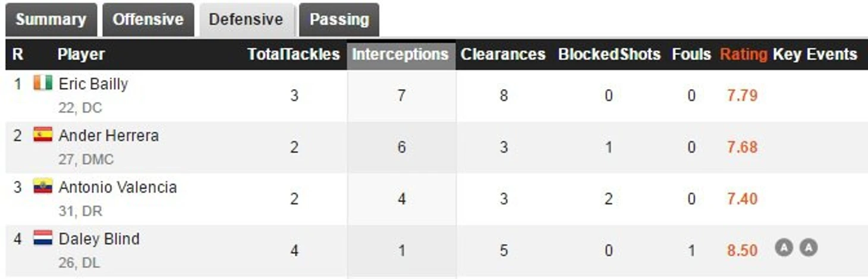This screenshot has height=279, width=868.
Task: Click Daley Blind's second assist icon
Action: [x=809, y=248]
